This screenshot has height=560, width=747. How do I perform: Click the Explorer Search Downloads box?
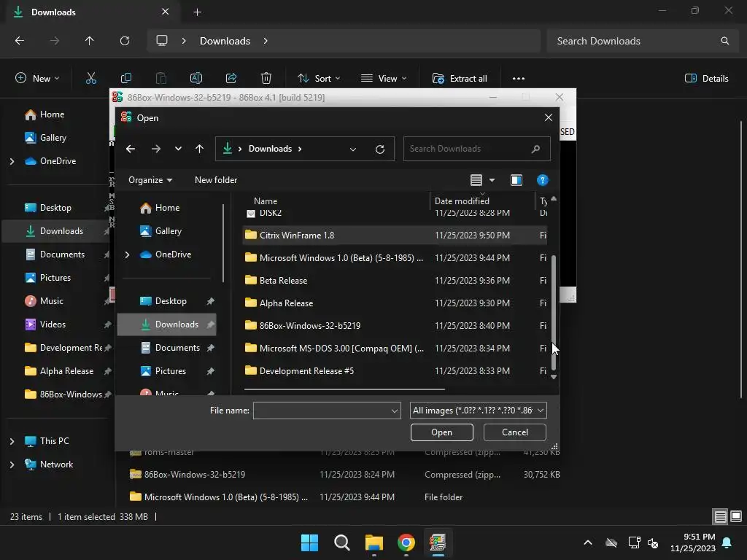click(x=643, y=41)
